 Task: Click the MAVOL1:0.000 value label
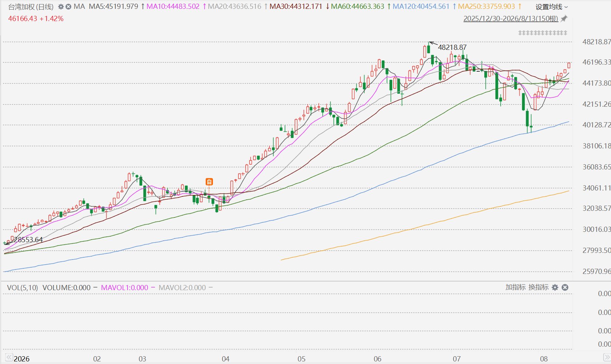[125, 288]
